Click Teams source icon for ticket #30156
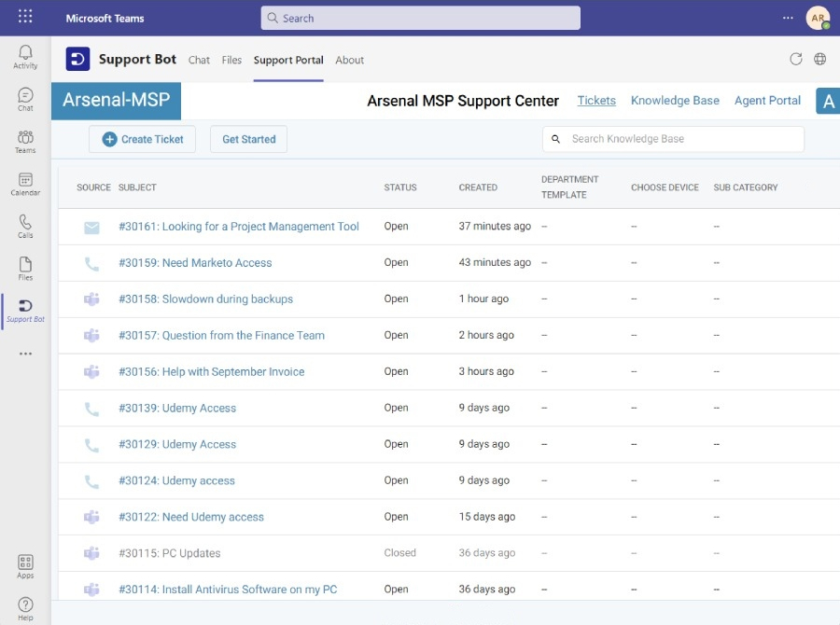 coord(91,371)
